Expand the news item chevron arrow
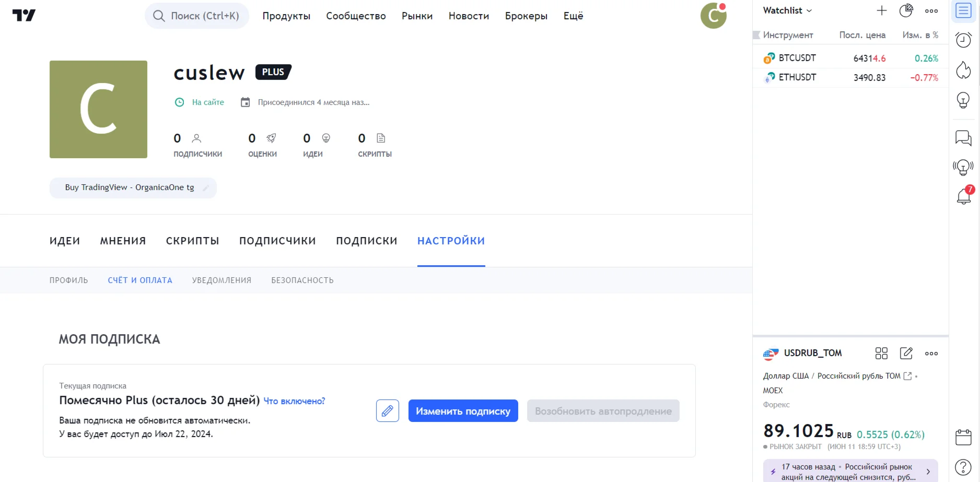Viewport: 980px width, 482px height. (928, 472)
